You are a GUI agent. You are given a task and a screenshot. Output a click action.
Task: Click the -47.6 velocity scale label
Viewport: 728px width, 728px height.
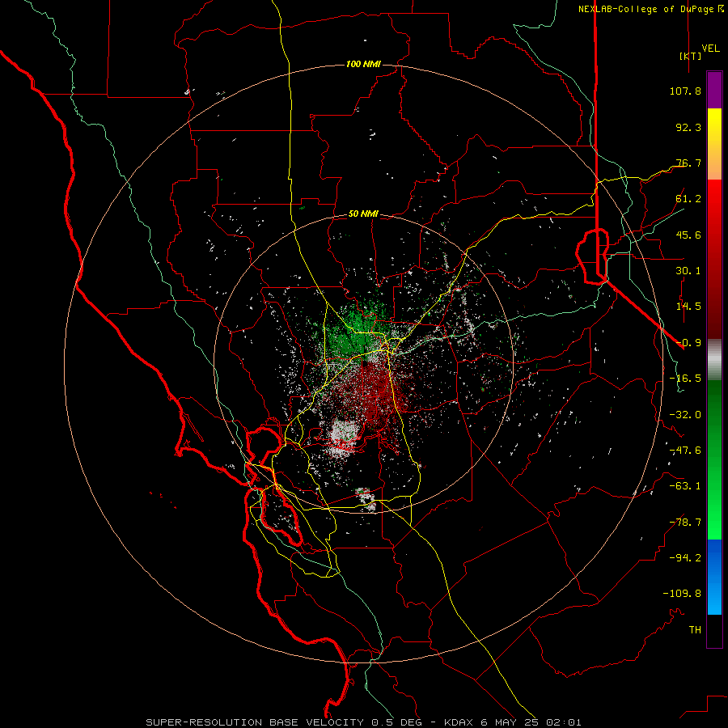(x=685, y=451)
